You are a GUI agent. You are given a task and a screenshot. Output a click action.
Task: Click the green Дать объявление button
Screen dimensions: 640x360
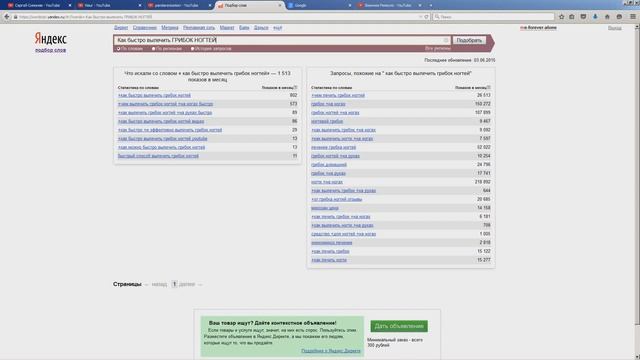pos(399,326)
